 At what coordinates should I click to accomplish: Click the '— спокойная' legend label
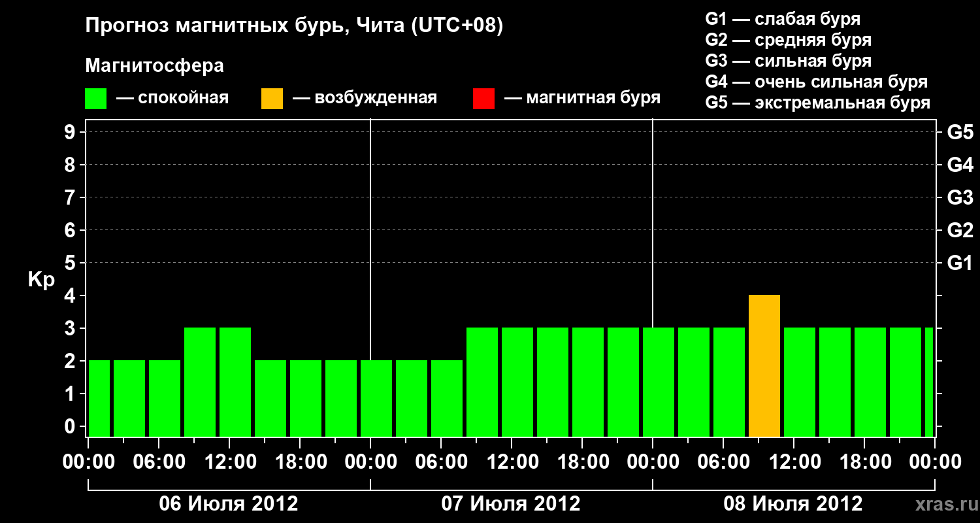172,98
